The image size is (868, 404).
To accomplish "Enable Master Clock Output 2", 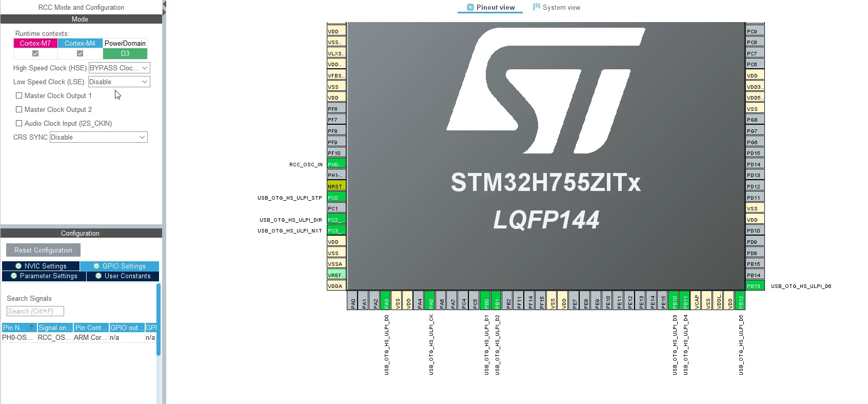I will 19,109.
